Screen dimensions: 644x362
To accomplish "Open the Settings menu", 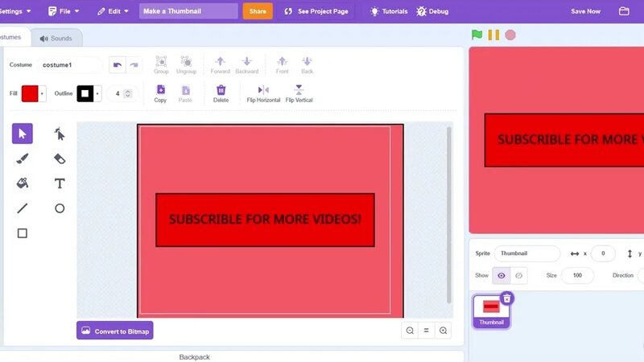I will click(x=14, y=11).
